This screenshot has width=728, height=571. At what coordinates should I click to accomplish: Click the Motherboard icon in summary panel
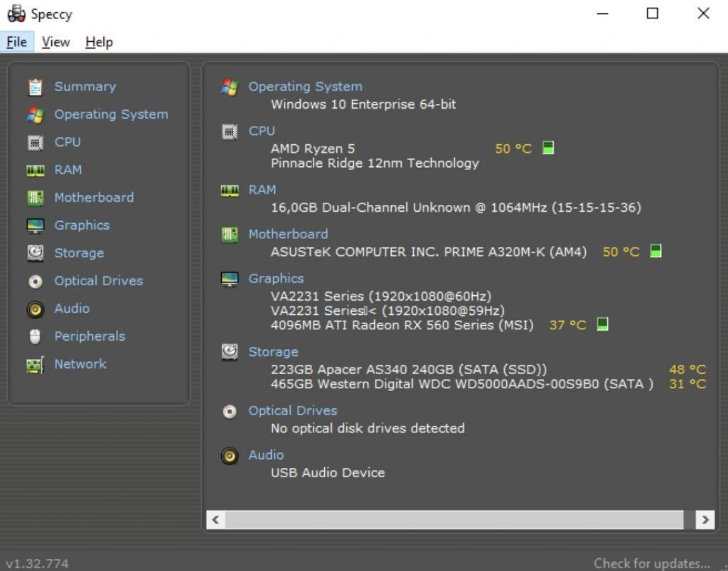coord(230,235)
